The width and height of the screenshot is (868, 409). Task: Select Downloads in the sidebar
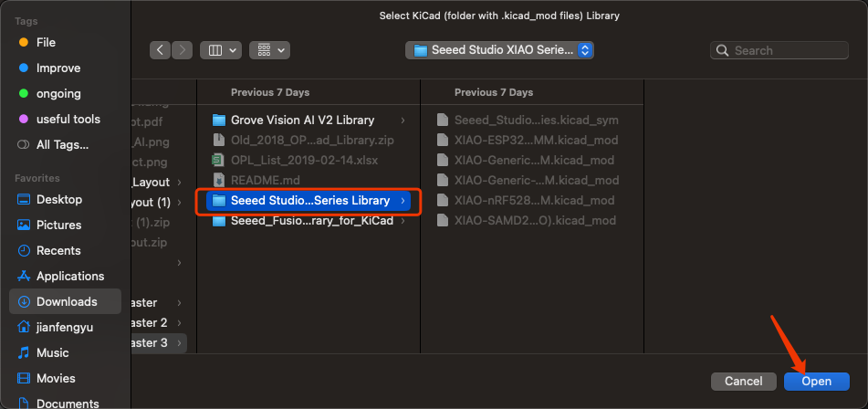(x=66, y=301)
